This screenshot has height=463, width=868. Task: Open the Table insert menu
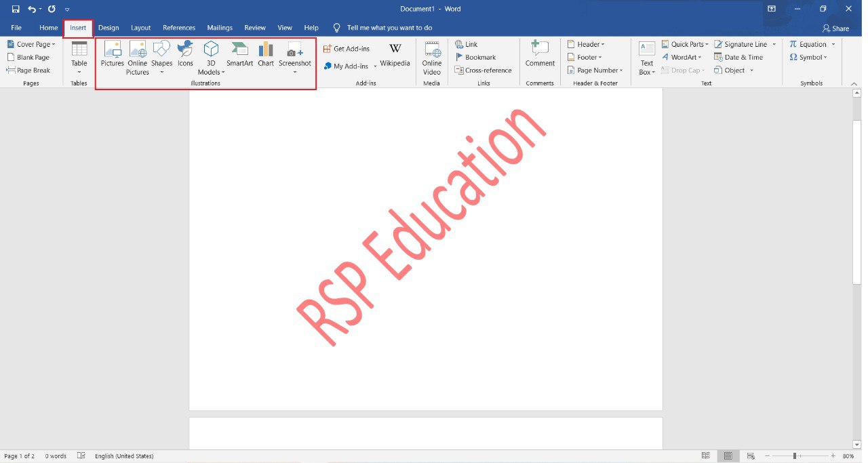tap(79, 58)
